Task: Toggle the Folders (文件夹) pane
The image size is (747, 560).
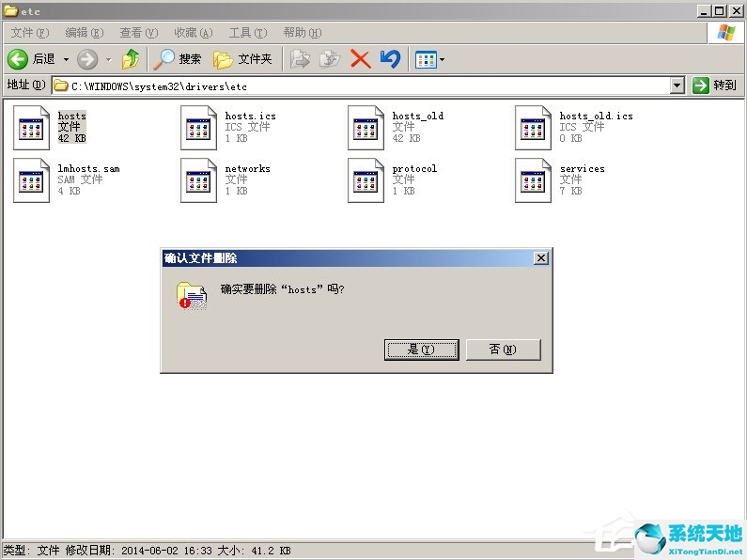Action: tap(242, 59)
